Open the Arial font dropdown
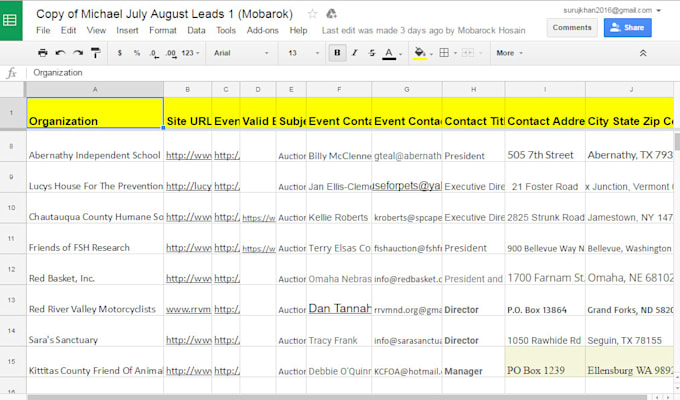680x400 pixels. tap(241, 53)
